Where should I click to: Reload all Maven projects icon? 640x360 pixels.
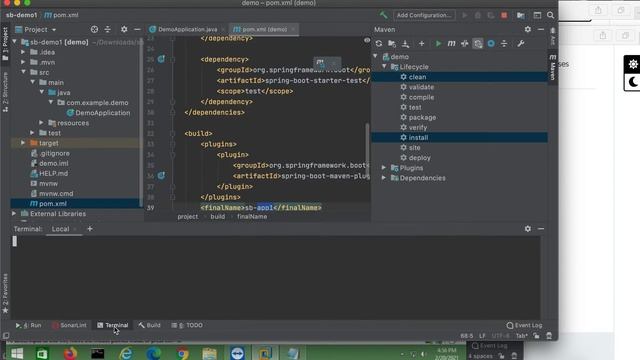pyautogui.click(x=379, y=43)
